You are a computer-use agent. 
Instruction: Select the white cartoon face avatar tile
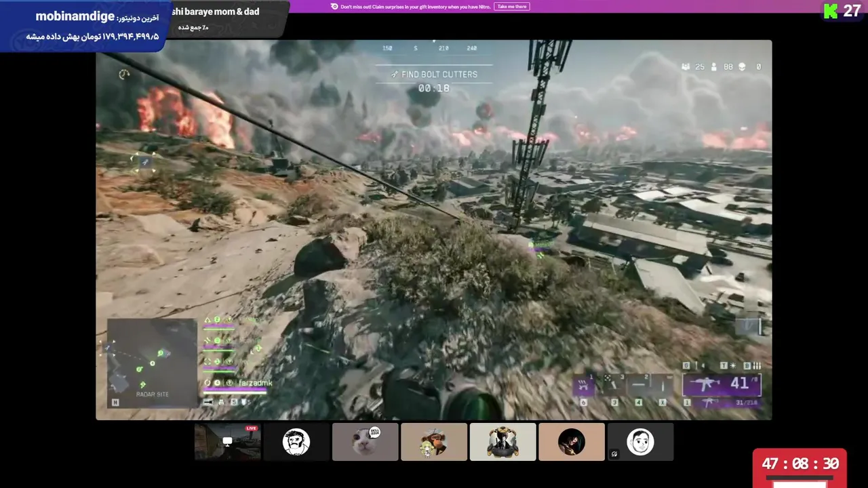click(x=640, y=442)
